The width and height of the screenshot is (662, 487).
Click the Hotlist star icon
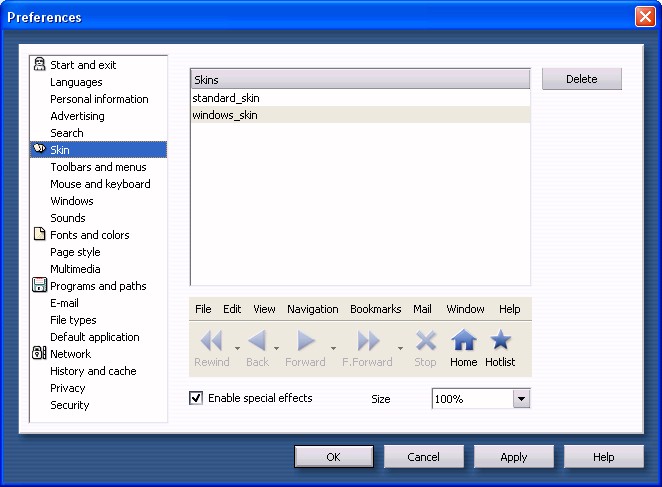[x=500, y=341]
